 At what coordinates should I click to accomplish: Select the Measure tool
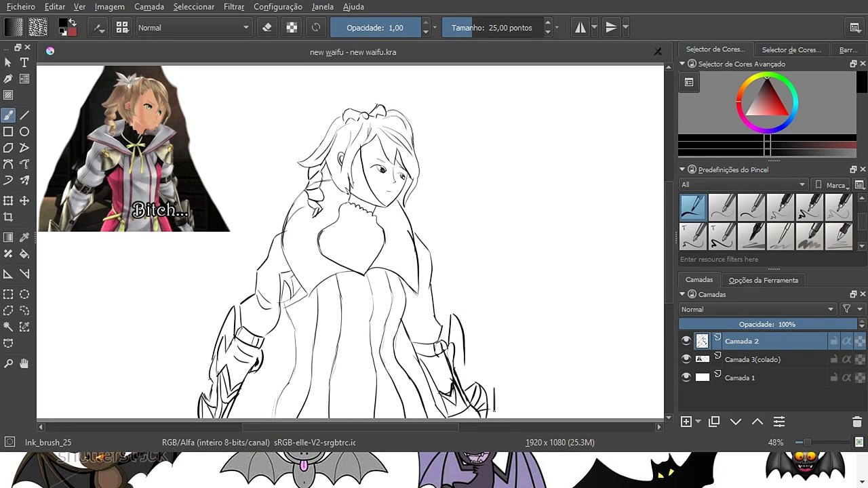(24, 274)
